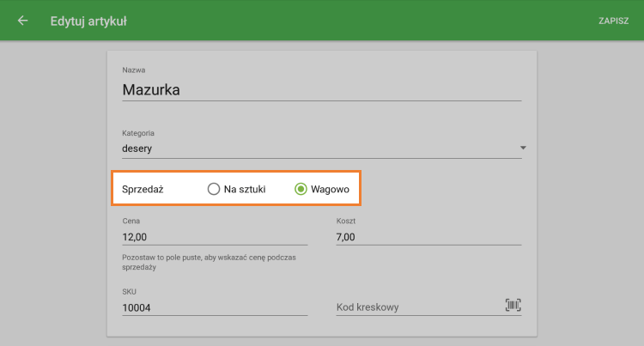Click the "Koszt" field label
Image resolution: width=644 pixels, height=346 pixels.
coord(345,221)
